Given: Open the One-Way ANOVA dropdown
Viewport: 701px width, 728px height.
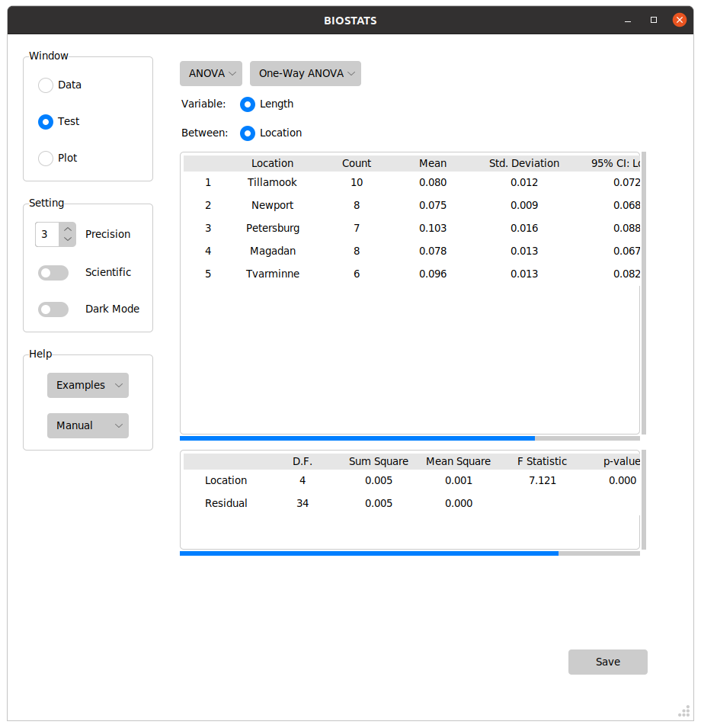Looking at the screenshot, I should (x=306, y=74).
